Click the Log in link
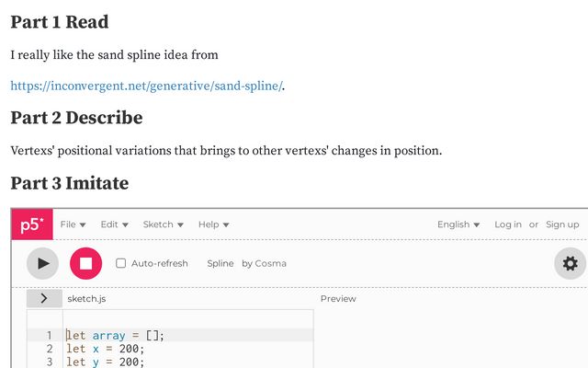 click(508, 224)
